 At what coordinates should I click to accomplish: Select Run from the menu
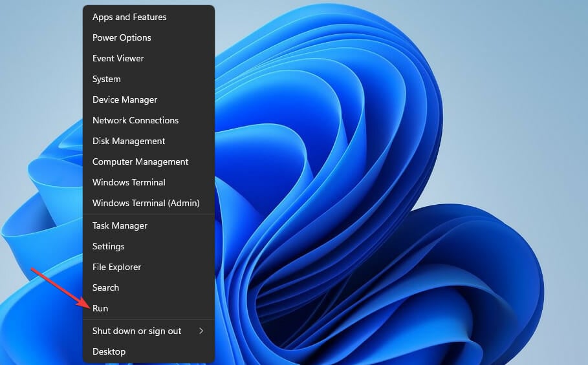click(x=149, y=308)
